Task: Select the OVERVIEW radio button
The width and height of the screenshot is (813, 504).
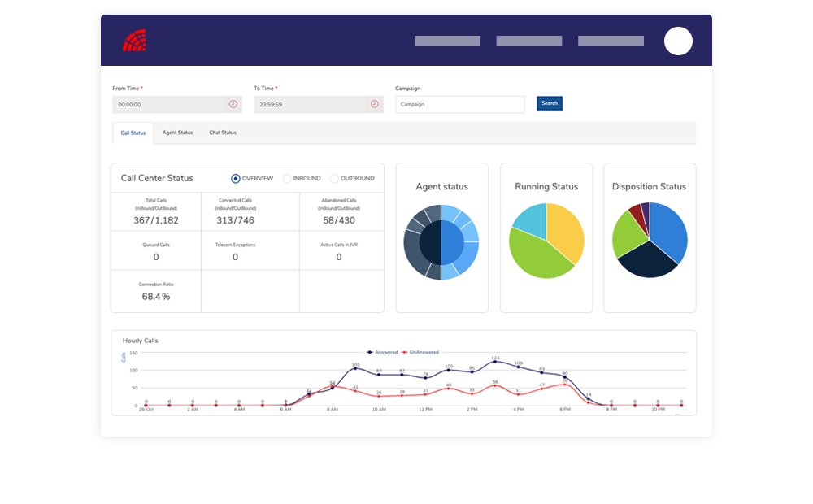Action: pyautogui.click(x=236, y=179)
